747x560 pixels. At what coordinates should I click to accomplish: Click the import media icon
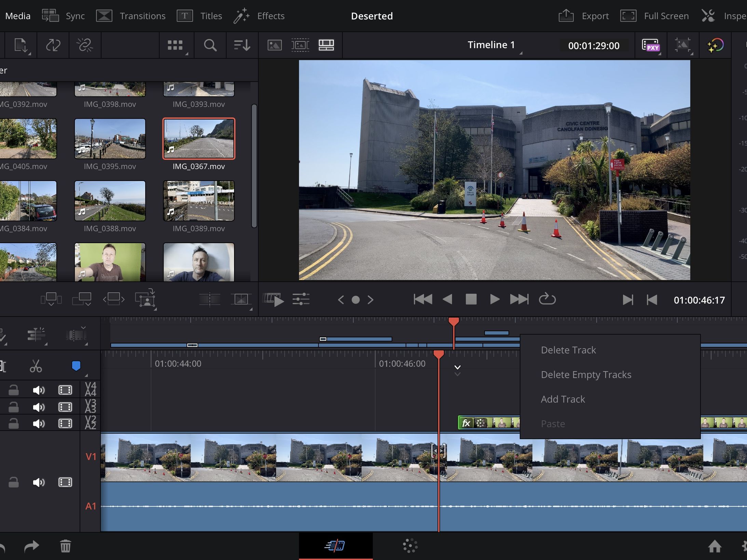[21, 45]
